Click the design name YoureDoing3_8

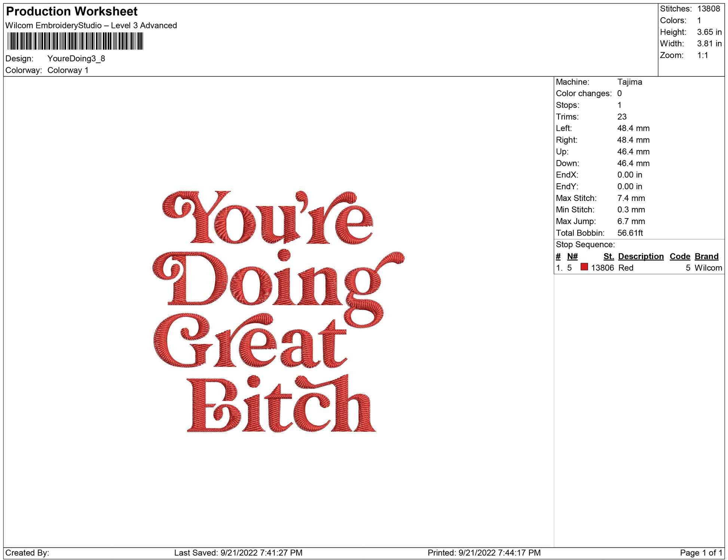76,59
